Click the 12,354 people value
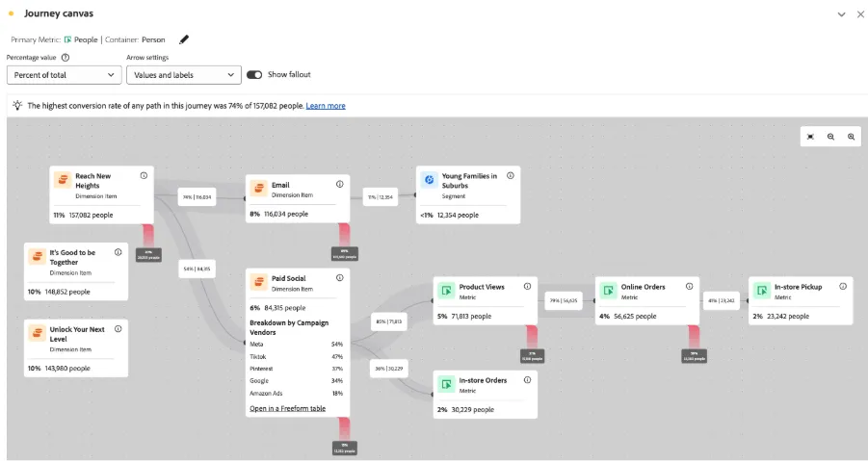Screen dimensions: 868x462 (458, 215)
